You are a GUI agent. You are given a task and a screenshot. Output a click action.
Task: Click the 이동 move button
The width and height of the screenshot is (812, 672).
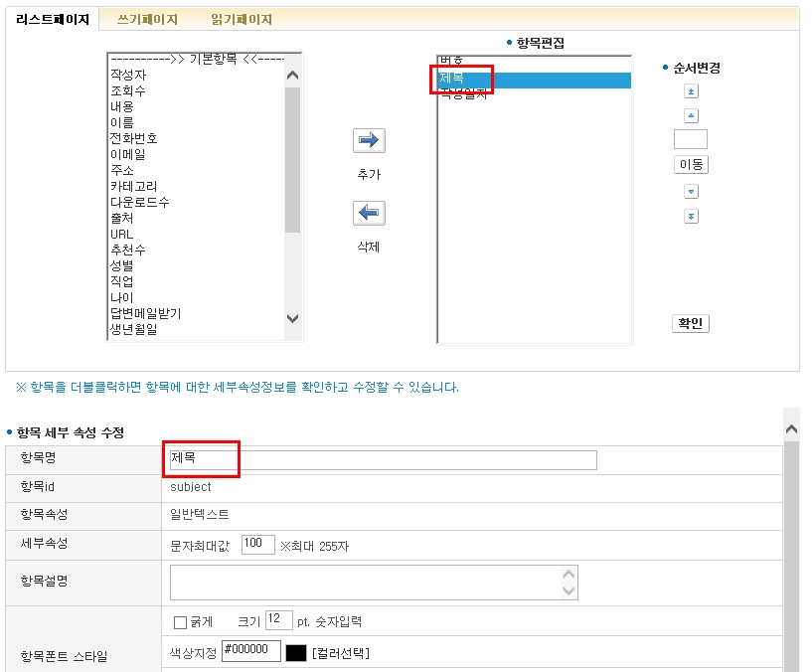pos(691,165)
